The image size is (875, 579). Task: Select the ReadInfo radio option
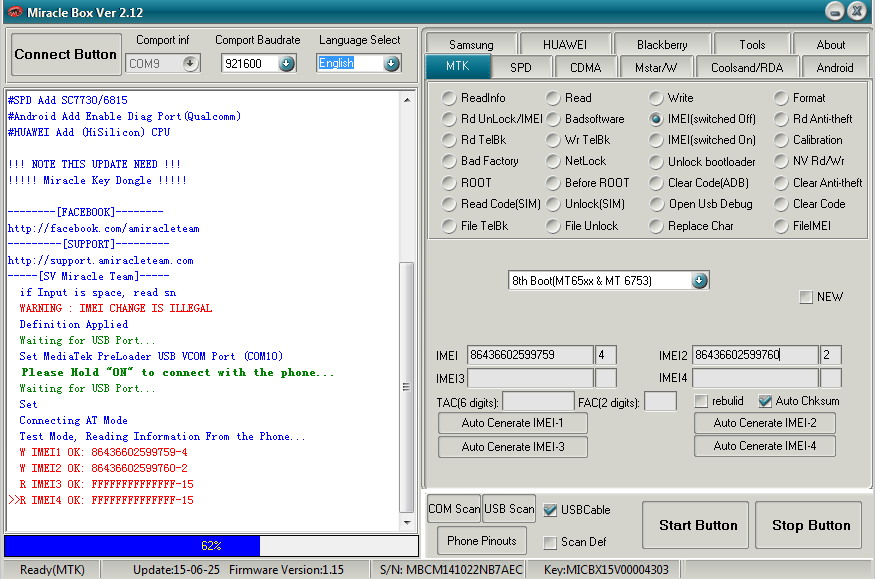point(449,98)
